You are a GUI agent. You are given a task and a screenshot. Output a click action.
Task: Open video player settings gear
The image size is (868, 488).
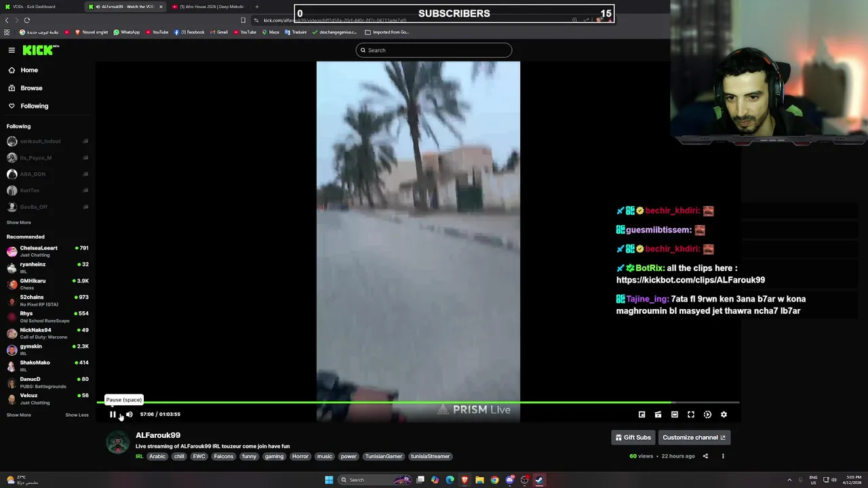point(724,414)
